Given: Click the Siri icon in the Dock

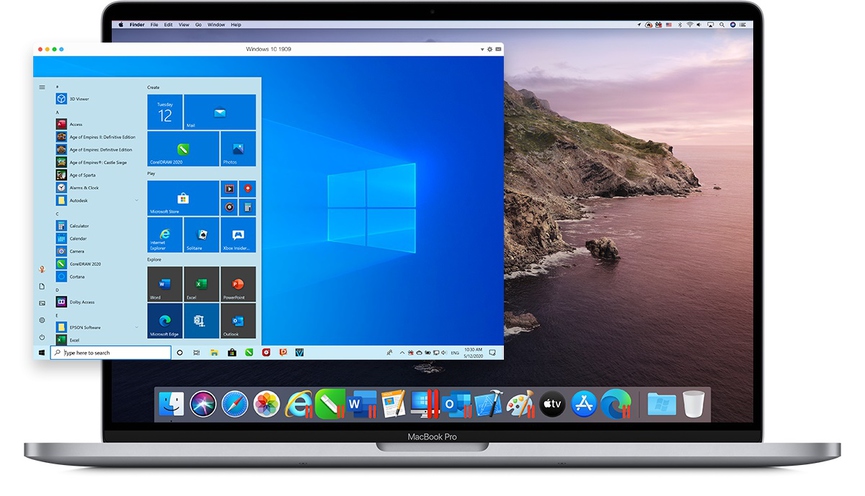Looking at the screenshot, I should point(203,404).
